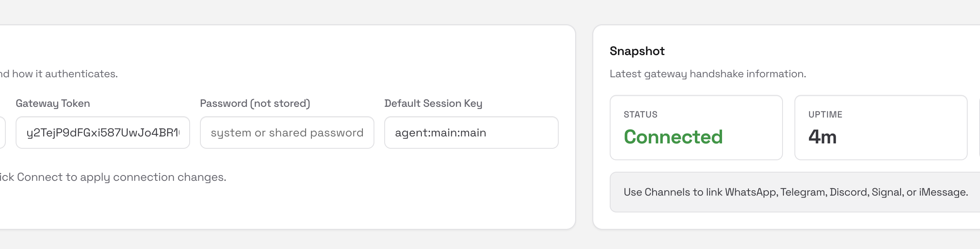Select the UPTIME card
Screen dimensions: 980x249
(x=881, y=127)
